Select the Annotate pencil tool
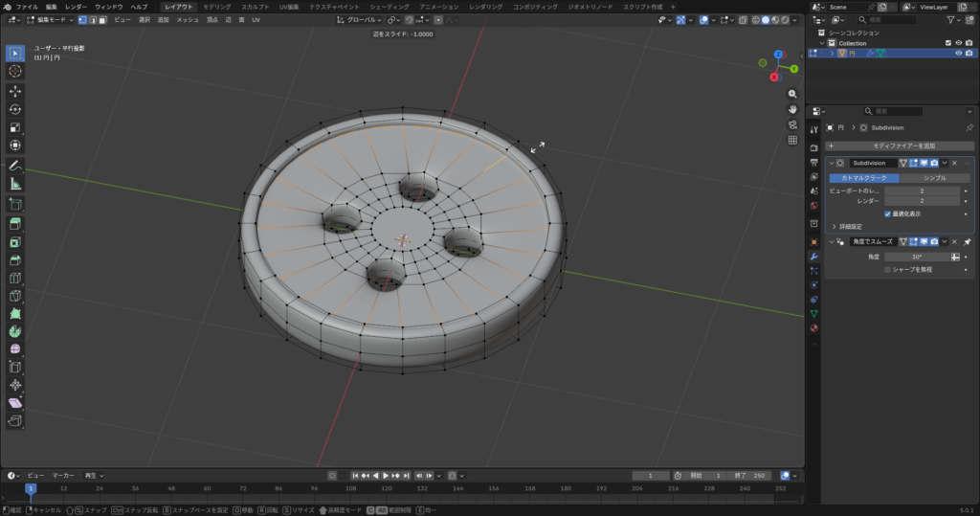Screen dimensions: 980x516 pyautogui.click(x=15, y=166)
